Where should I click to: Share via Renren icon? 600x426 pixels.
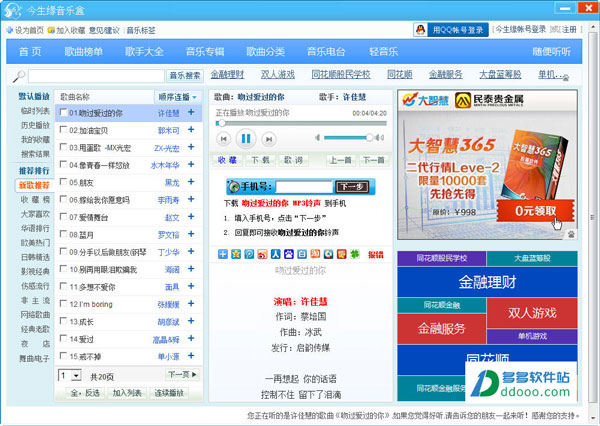click(x=276, y=254)
